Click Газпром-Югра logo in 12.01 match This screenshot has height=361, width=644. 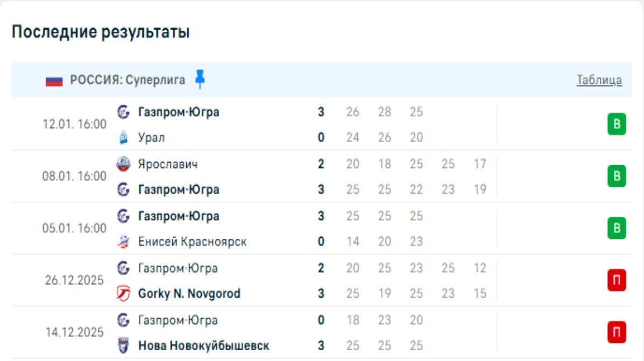pyautogui.click(x=123, y=112)
